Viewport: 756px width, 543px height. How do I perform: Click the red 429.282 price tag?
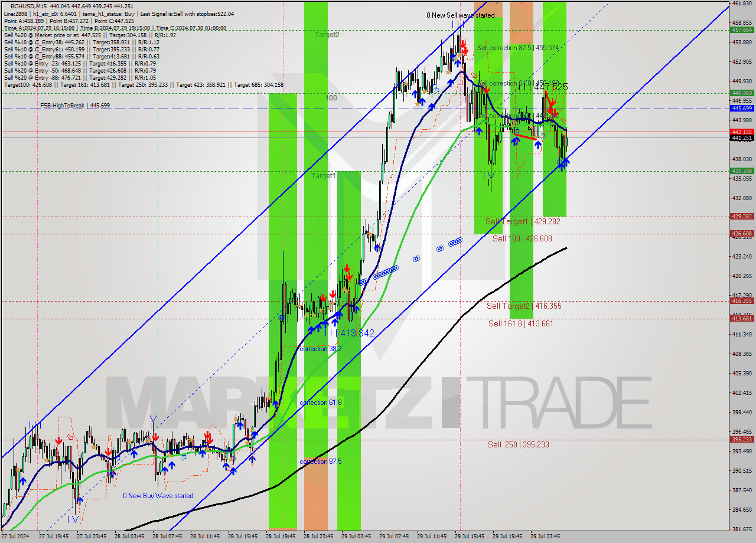click(742, 217)
